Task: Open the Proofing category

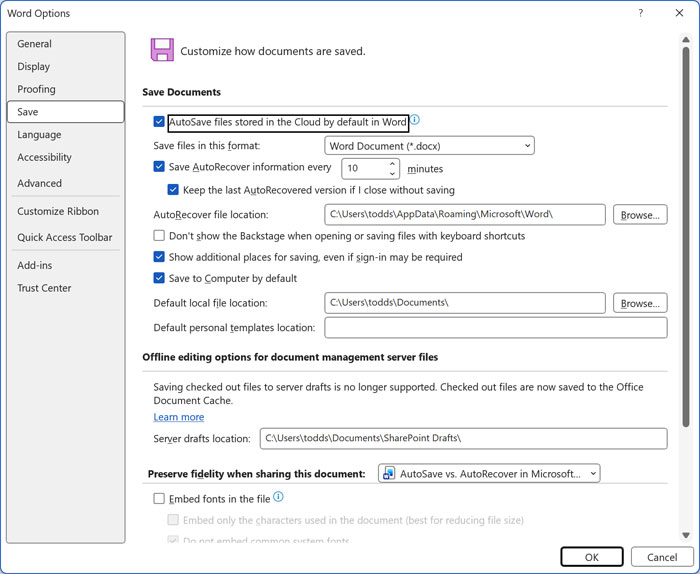Action: tap(66, 89)
